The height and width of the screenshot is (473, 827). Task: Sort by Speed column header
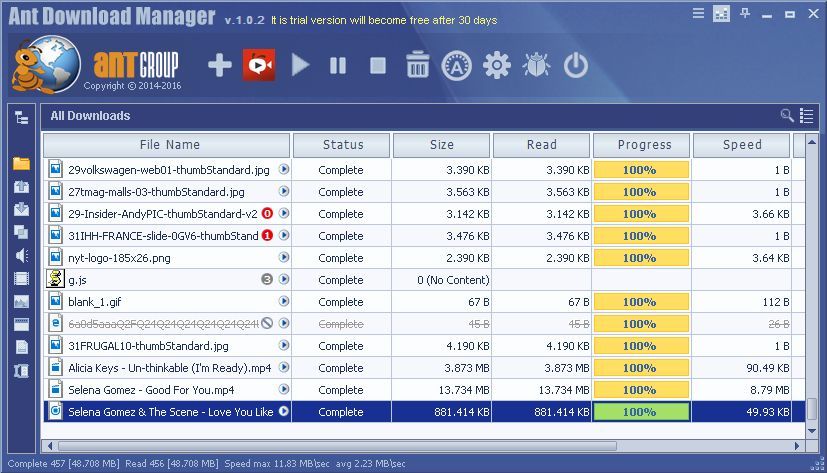click(x=741, y=145)
